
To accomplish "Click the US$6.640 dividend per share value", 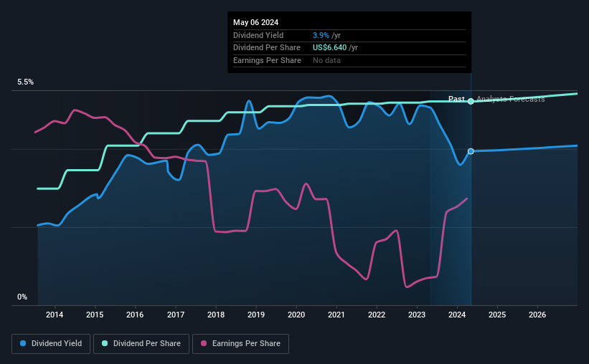I will [x=329, y=48].
